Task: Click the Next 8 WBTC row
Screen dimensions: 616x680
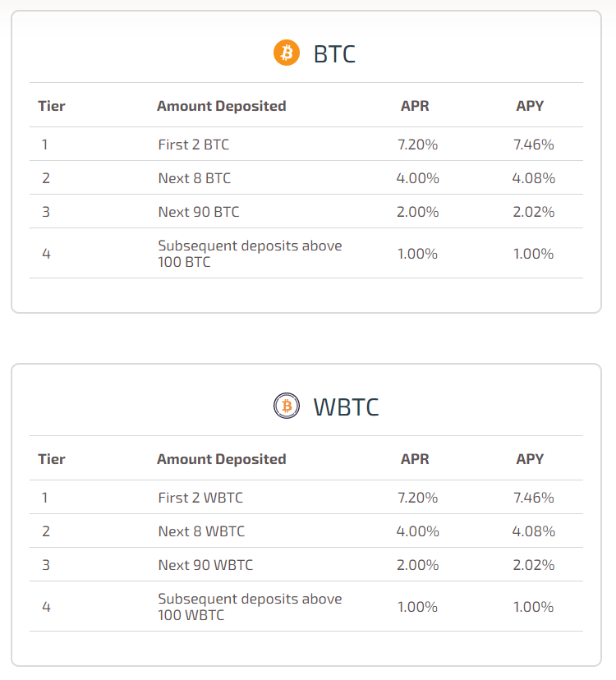Action: point(306,531)
